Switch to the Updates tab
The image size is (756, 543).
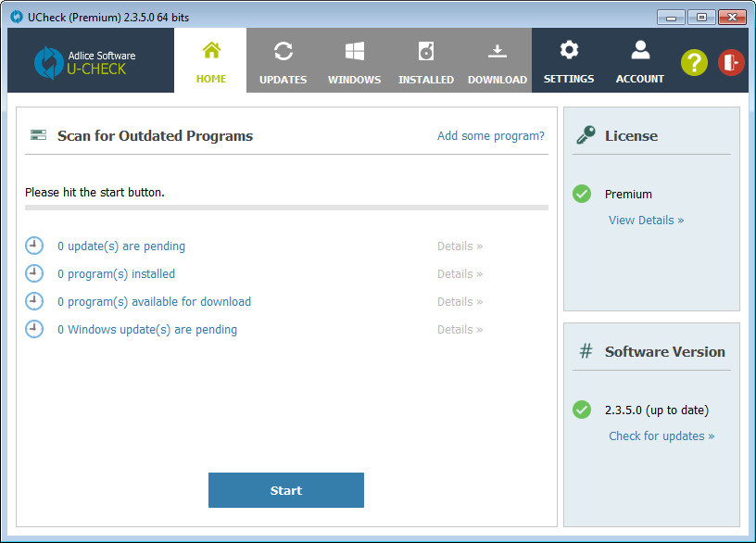283,60
